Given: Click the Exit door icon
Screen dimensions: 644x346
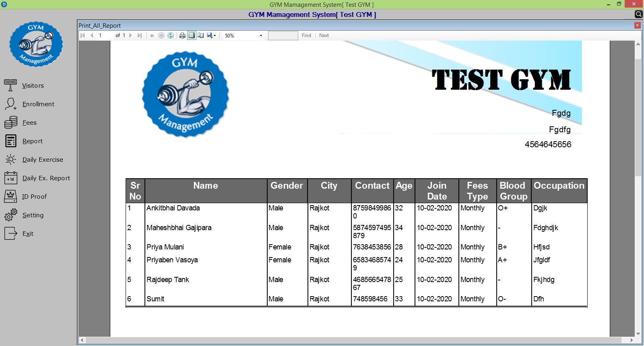Looking at the screenshot, I should tap(10, 233).
